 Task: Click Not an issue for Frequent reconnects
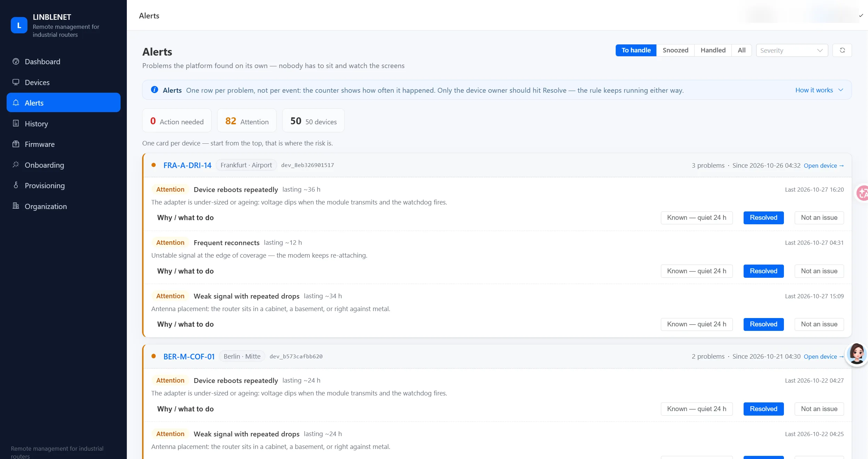(x=819, y=271)
